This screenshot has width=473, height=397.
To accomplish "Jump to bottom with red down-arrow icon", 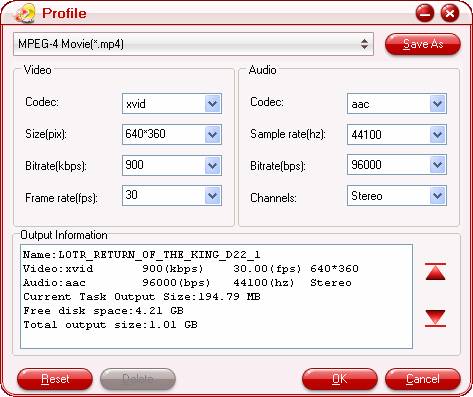I will click(x=436, y=318).
